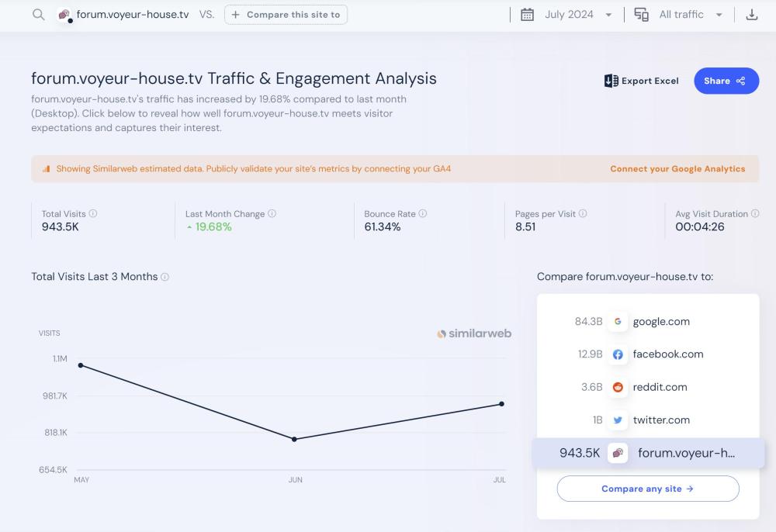Open the All traffic dropdown
This screenshot has width=776, height=532.
(x=719, y=15)
